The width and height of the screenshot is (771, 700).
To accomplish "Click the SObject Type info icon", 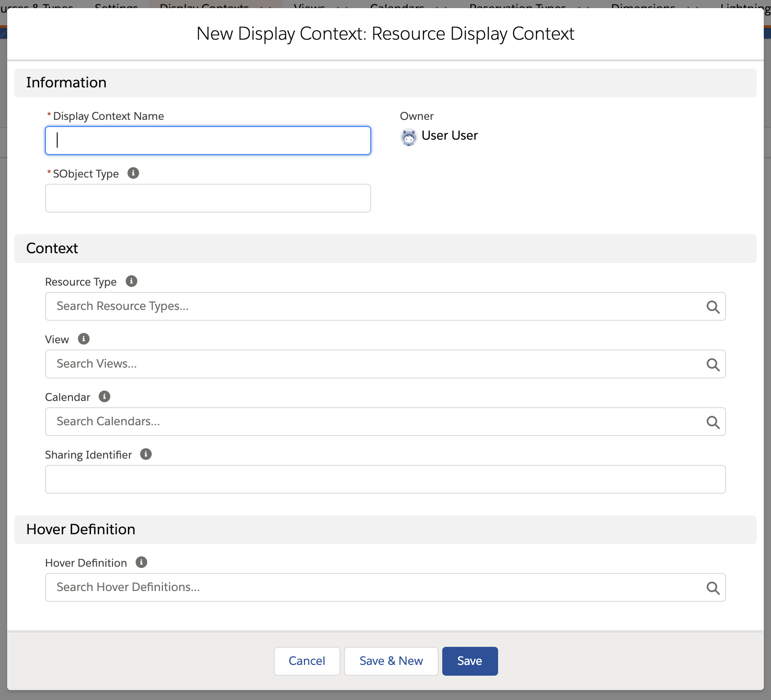I will [133, 173].
